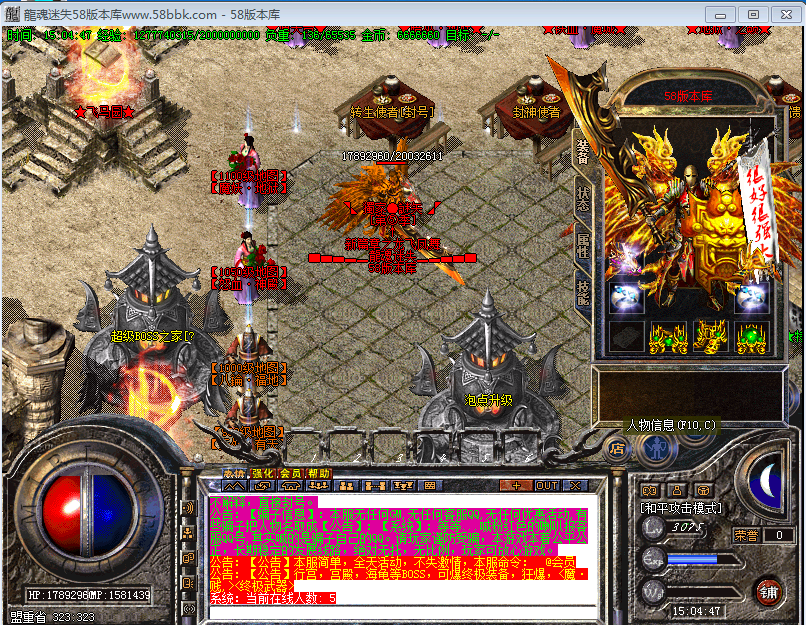Click the Exp orb icon
Viewport: 806px width, 625px height.
point(654,559)
